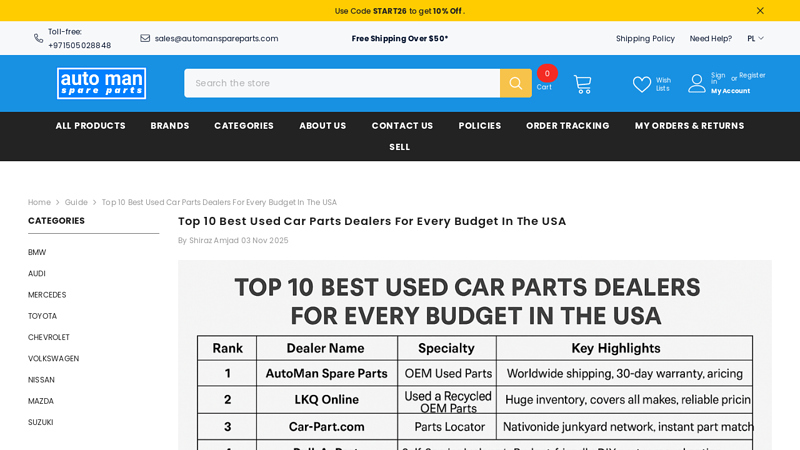Click the phone icon near the toll-free number
Screen dimensions: 800x450
38,38
